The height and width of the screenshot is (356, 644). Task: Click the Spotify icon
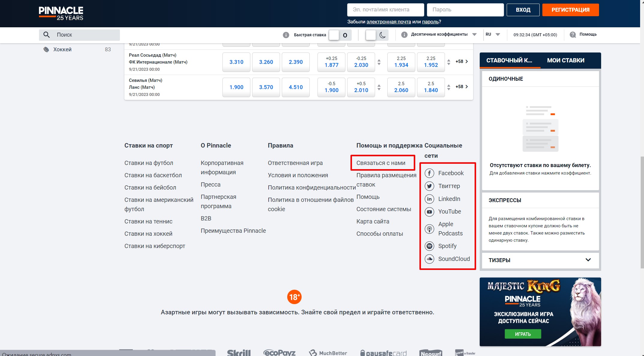[429, 246]
